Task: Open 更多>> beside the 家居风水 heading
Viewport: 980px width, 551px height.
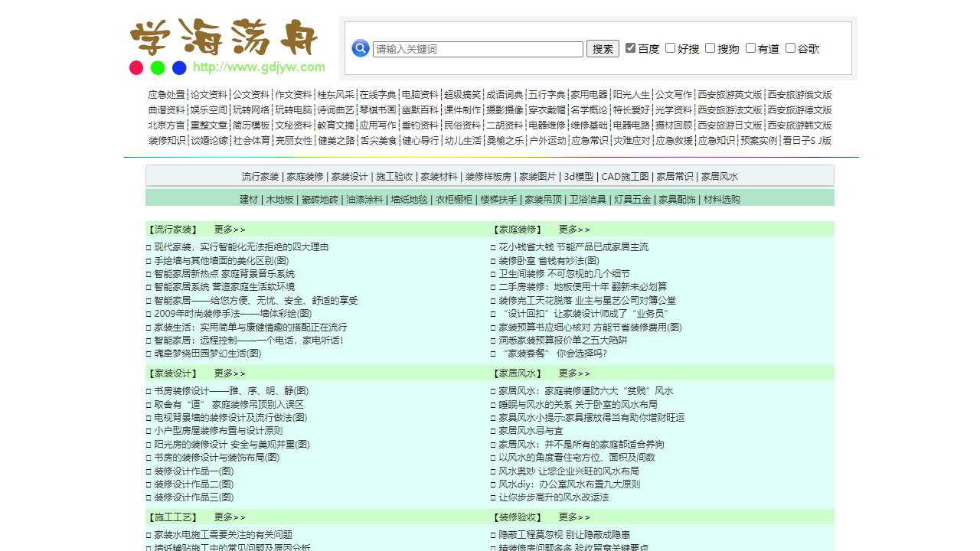Action: coord(574,373)
